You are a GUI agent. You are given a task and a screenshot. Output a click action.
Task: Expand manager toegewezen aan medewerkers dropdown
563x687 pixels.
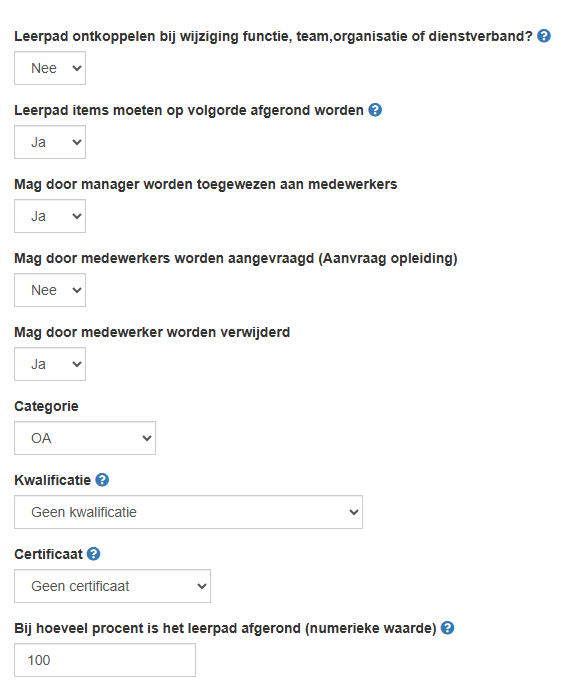click(x=50, y=216)
